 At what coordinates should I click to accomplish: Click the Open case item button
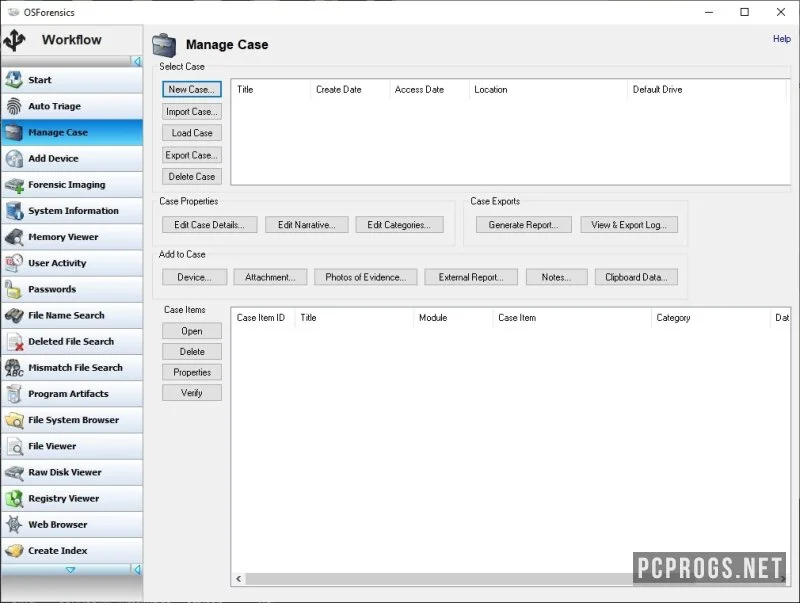(x=192, y=331)
